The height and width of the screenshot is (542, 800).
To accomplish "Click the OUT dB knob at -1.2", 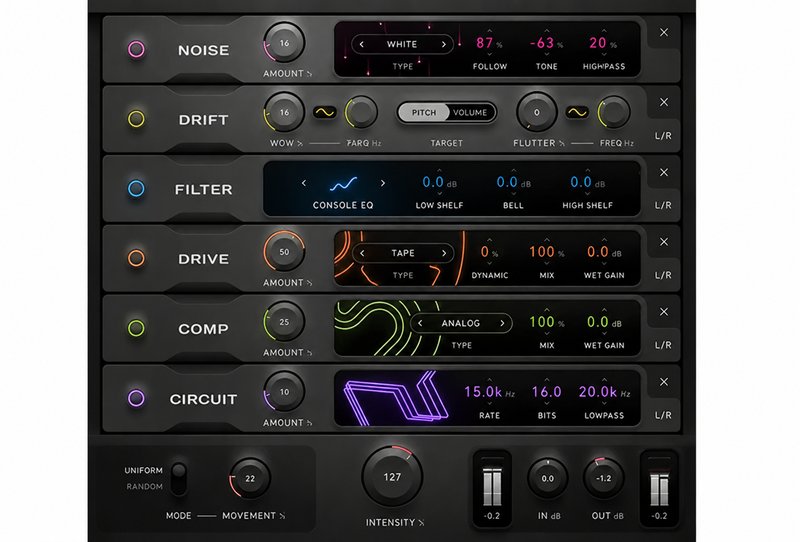I will coord(604,478).
